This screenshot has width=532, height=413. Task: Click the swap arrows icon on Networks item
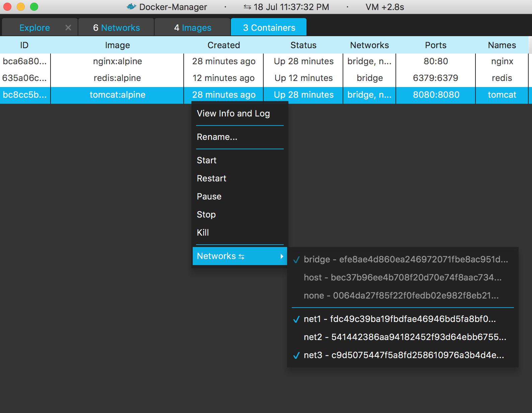242,257
